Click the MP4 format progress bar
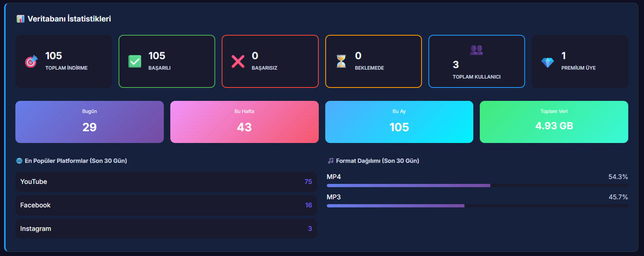 477,186
